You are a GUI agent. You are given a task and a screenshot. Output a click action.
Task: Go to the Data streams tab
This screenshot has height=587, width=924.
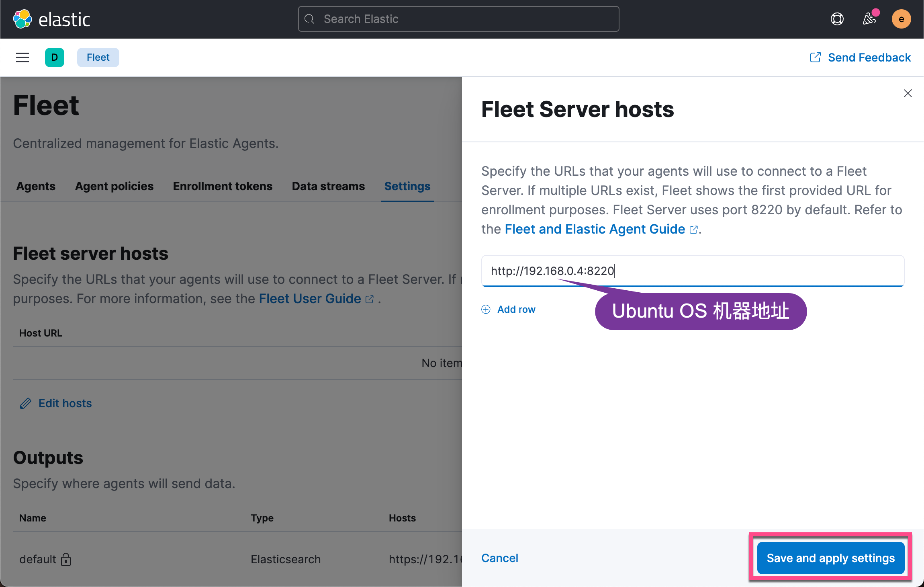point(328,186)
